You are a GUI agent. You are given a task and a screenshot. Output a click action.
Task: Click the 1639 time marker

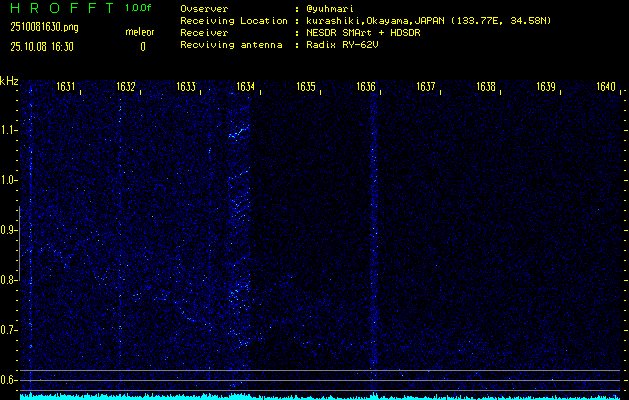point(546,87)
